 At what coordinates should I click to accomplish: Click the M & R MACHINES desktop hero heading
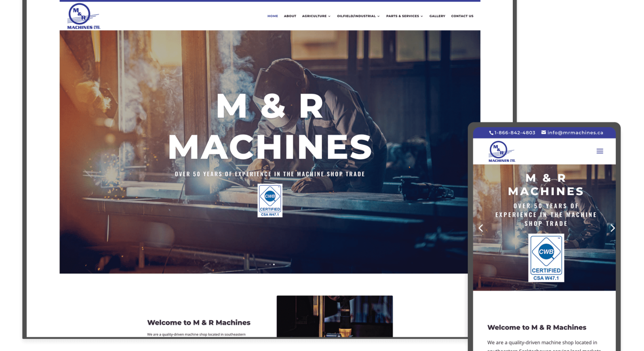(x=270, y=127)
